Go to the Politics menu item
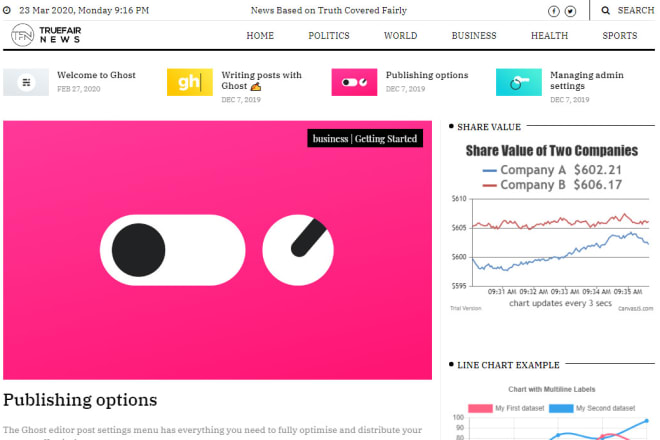This screenshot has width=660, height=440. [328, 36]
